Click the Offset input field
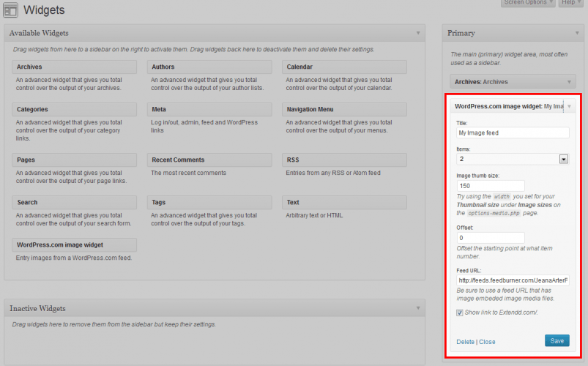 click(490, 238)
